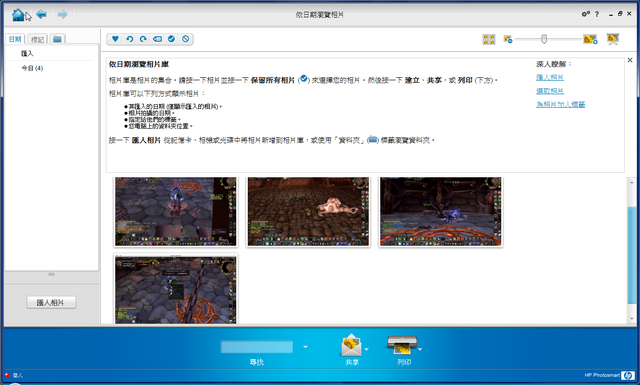640x385 pixels.
Task: Open the 匯入相片 help link
Action: point(550,77)
